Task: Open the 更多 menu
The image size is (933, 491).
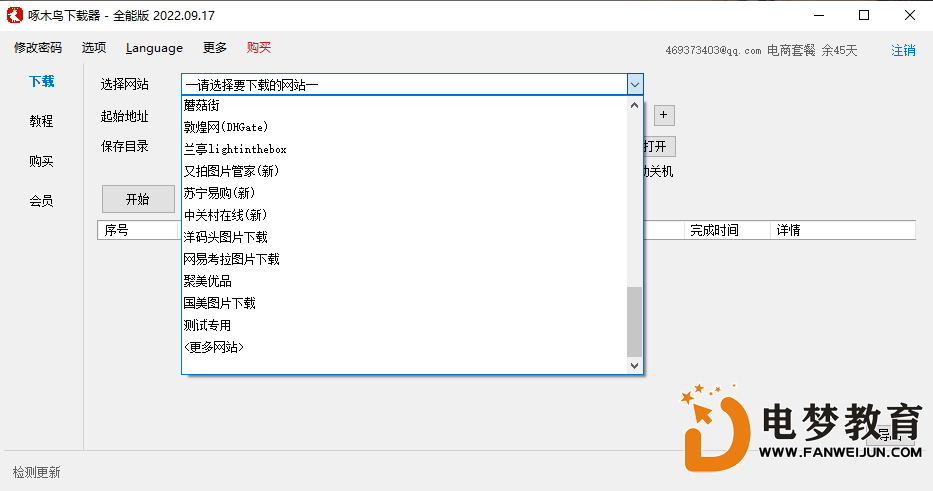Action: [x=215, y=48]
